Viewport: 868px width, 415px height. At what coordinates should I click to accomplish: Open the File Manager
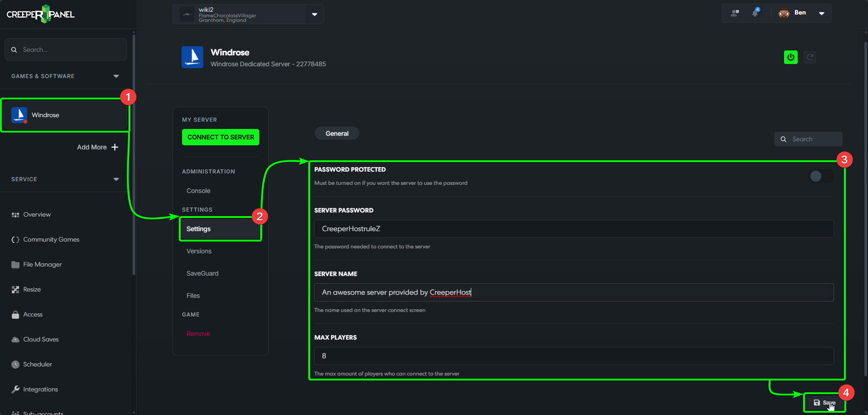42,264
